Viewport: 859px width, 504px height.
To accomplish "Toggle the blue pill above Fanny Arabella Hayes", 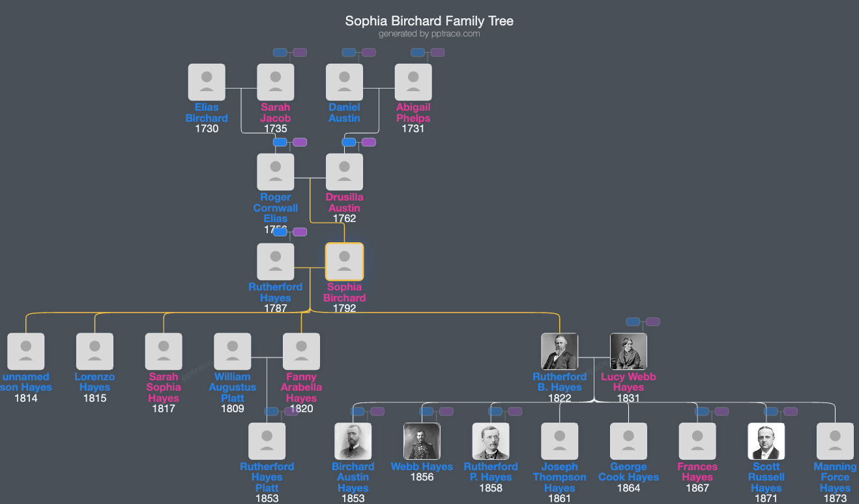I will coord(270,411).
